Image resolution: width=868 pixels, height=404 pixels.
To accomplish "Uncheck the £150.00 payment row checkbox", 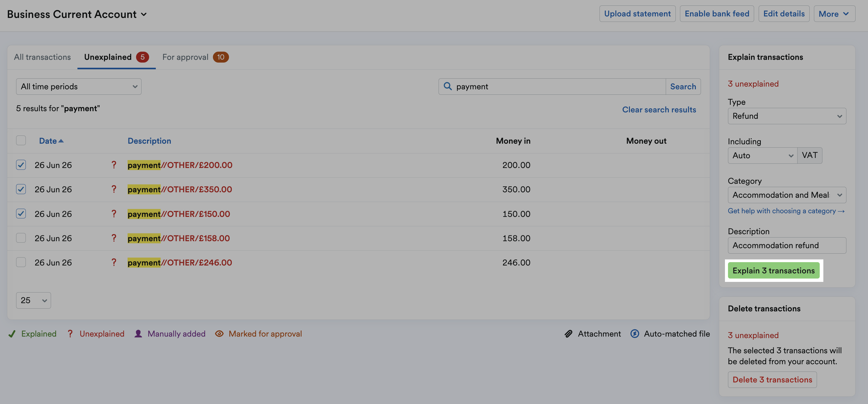I will click(x=21, y=214).
